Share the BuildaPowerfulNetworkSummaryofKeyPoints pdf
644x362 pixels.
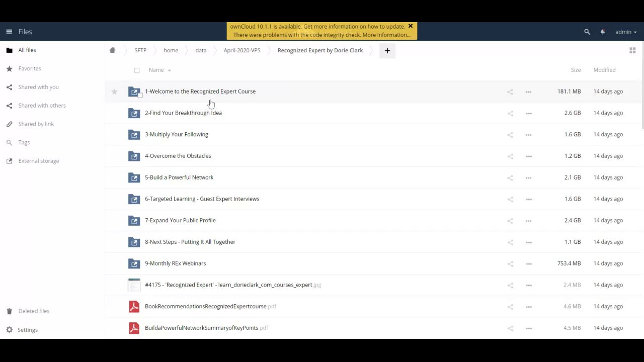(510, 328)
